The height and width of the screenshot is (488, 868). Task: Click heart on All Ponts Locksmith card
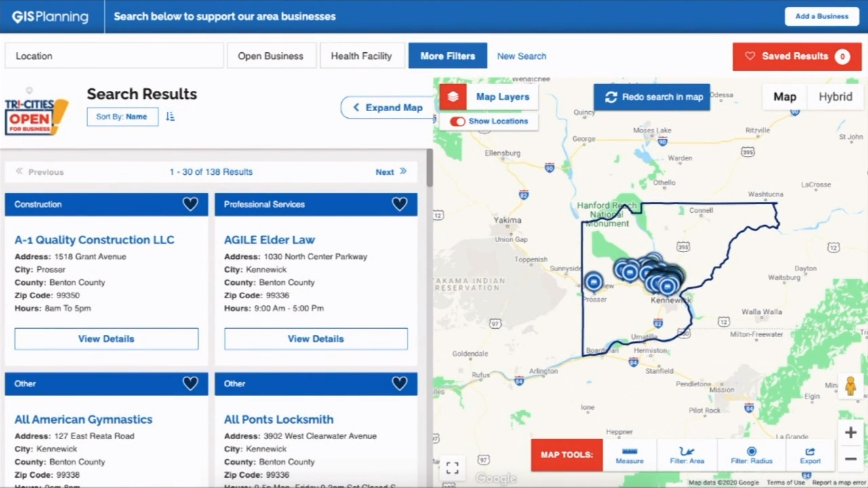[399, 384]
